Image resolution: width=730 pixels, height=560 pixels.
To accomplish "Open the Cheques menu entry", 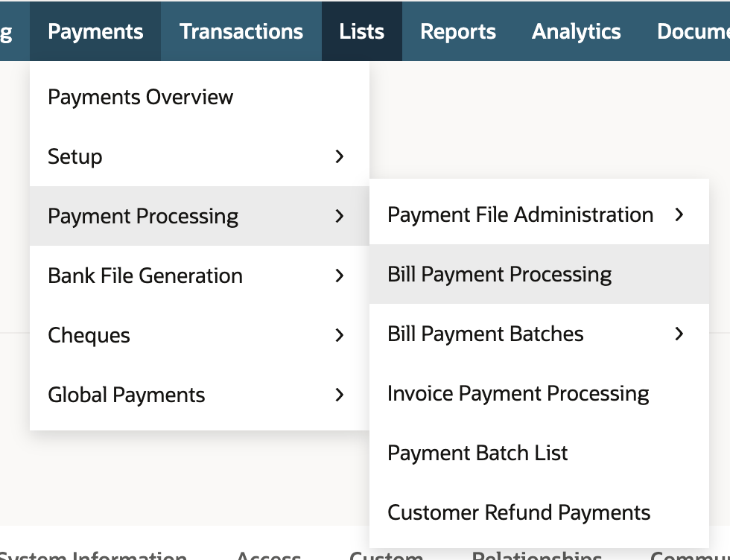I will coord(200,335).
